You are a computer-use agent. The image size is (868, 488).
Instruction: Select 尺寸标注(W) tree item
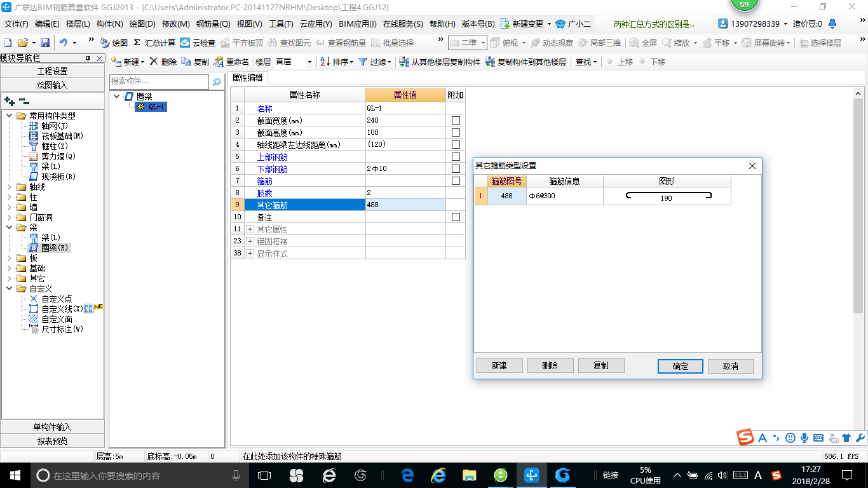coord(56,329)
